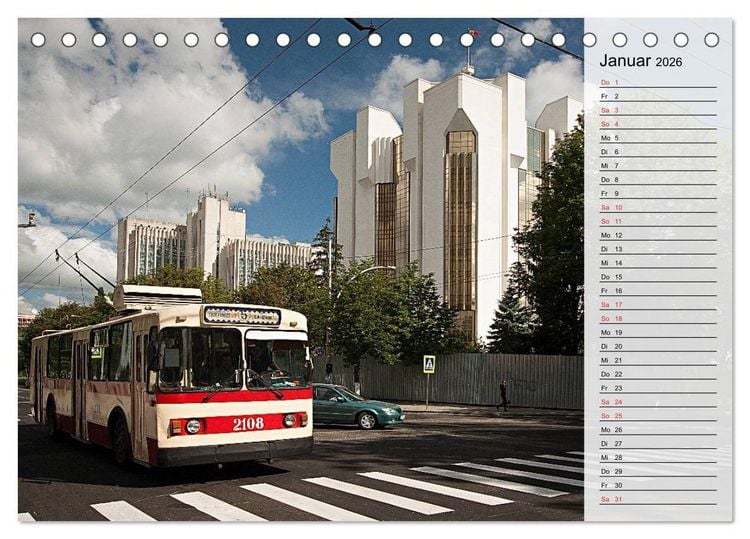This screenshot has height=539, width=750.
Task: Click the calendar row 'Mo 5'
Action: tap(658, 138)
